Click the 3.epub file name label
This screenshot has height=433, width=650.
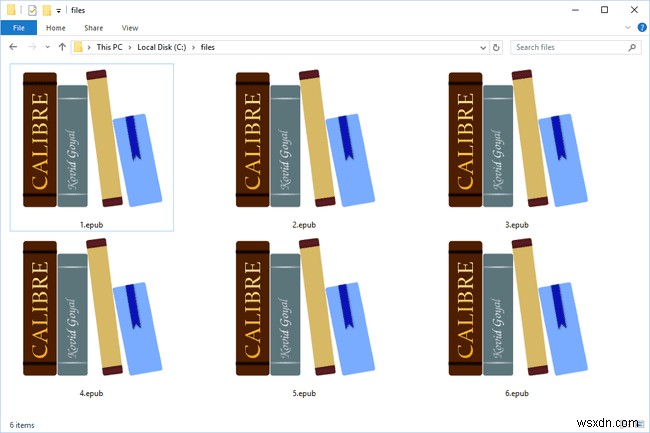pyautogui.click(x=517, y=225)
